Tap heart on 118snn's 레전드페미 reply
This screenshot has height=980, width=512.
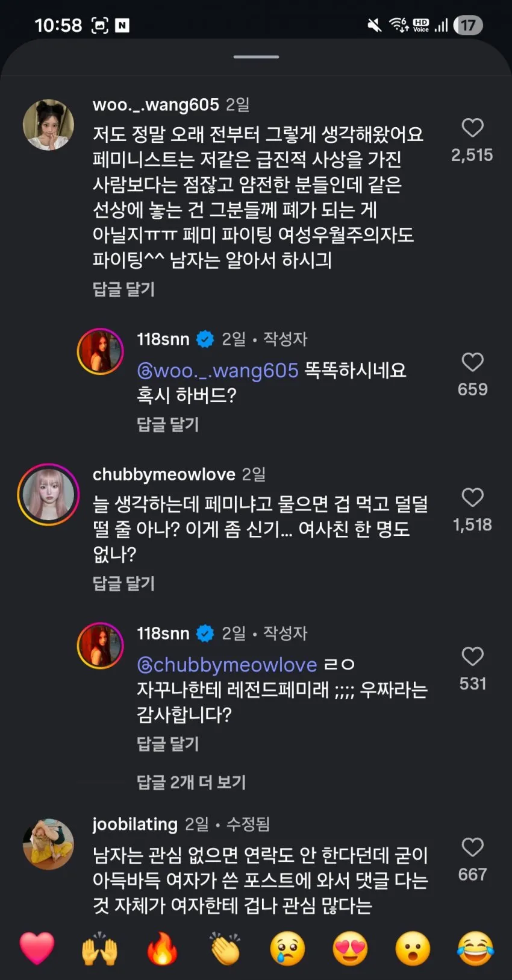(472, 656)
